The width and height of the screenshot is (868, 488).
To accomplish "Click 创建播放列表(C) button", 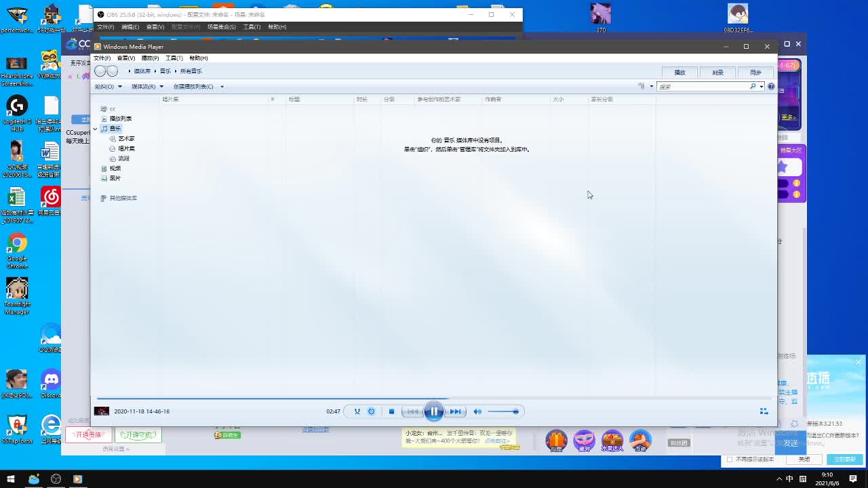I will tap(193, 87).
